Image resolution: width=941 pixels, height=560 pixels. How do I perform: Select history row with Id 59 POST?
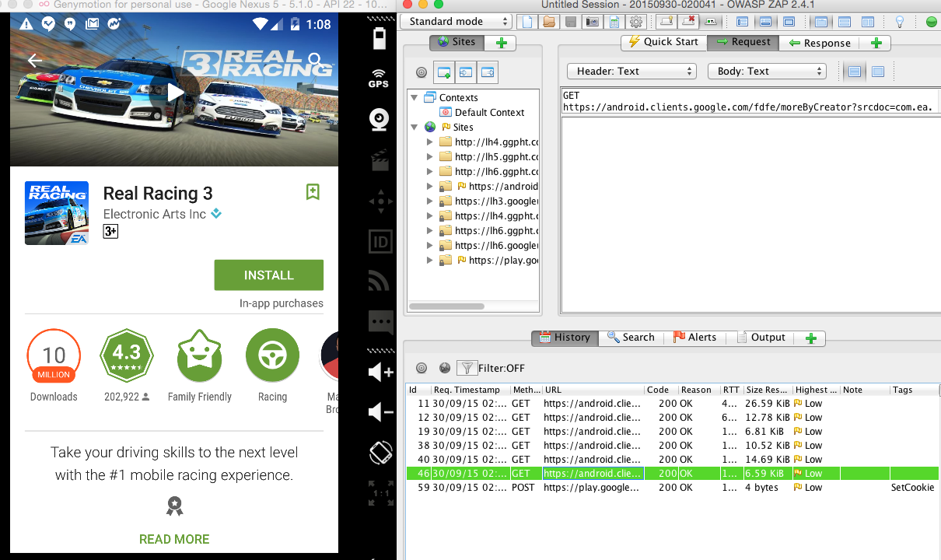(x=673, y=488)
